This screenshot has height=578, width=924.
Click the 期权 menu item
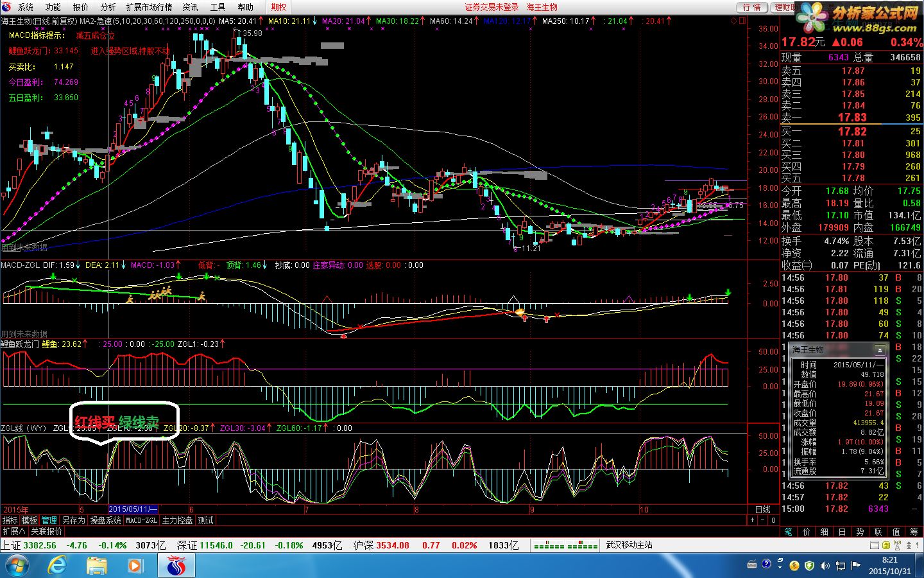[278, 7]
